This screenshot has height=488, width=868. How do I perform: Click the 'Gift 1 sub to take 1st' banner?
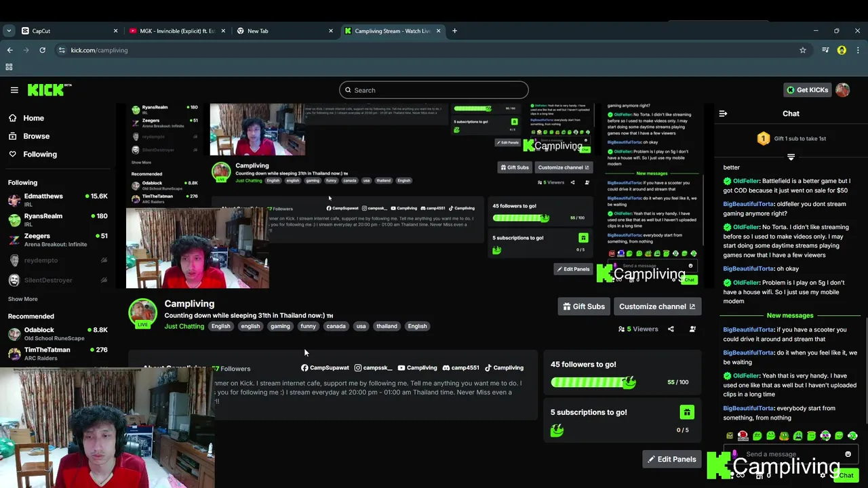pos(791,138)
